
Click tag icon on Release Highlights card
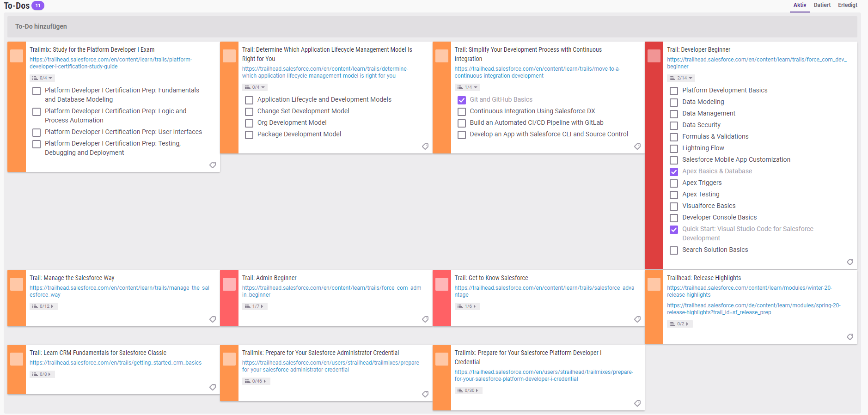click(850, 337)
